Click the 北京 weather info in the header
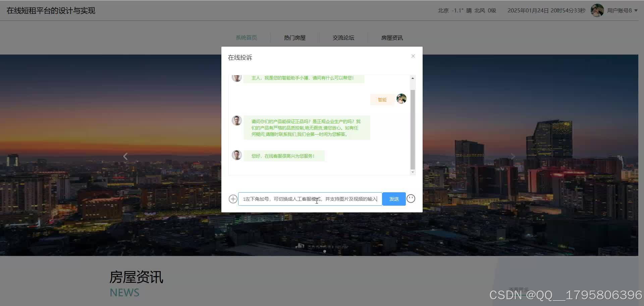The image size is (644, 306). 443,10
